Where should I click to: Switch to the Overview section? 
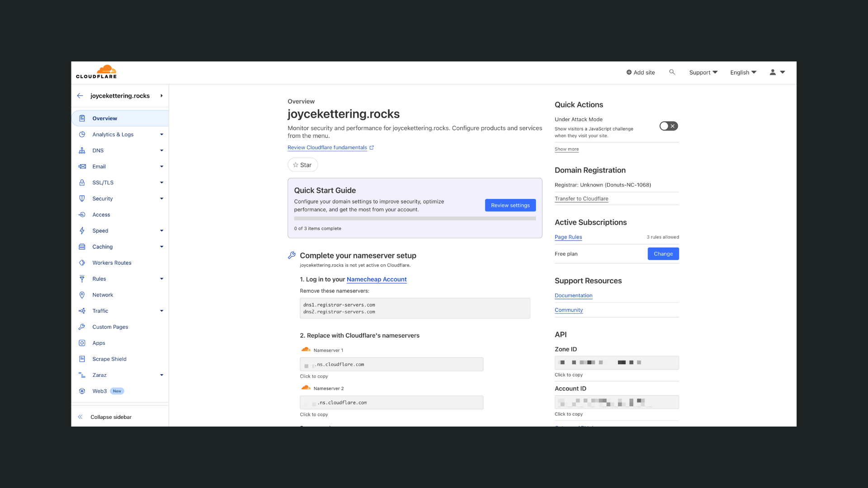point(104,118)
